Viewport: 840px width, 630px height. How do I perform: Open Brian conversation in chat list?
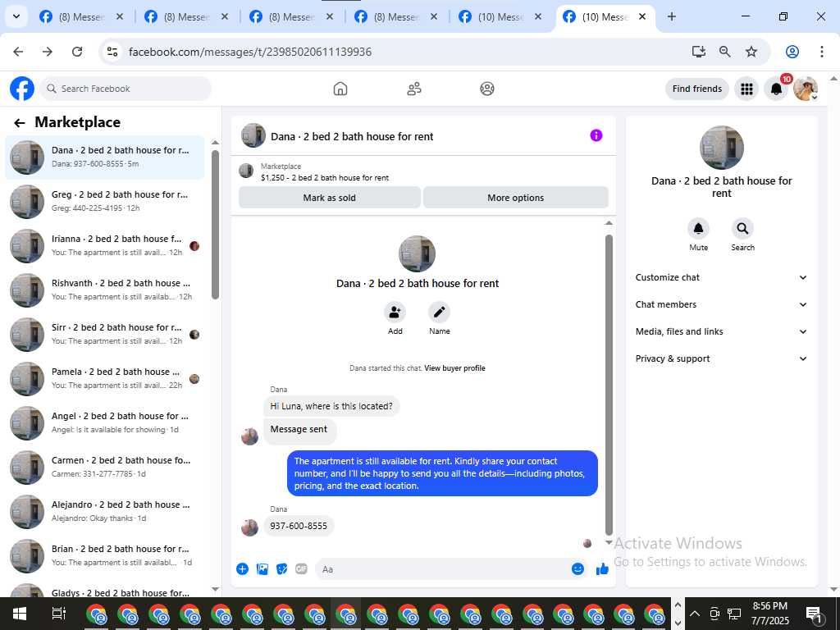tap(104, 556)
